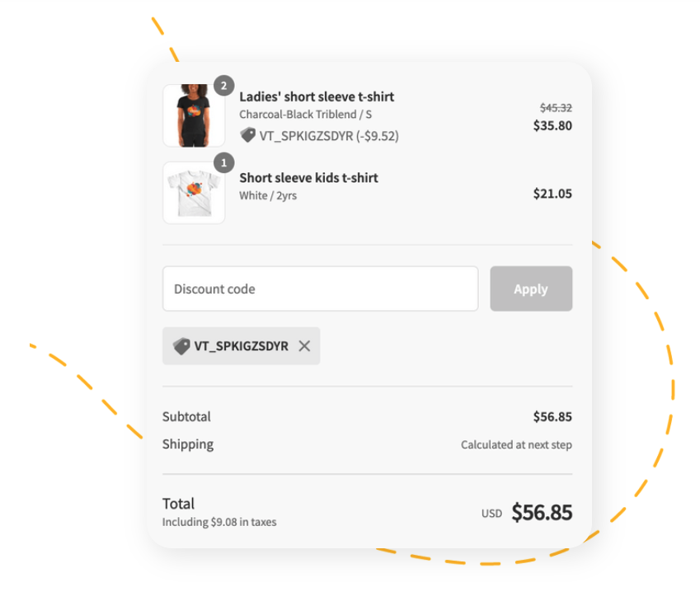This screenshot has height=606, width=700.
Task: Click the taxes note under Total
Action: (218, 521)
